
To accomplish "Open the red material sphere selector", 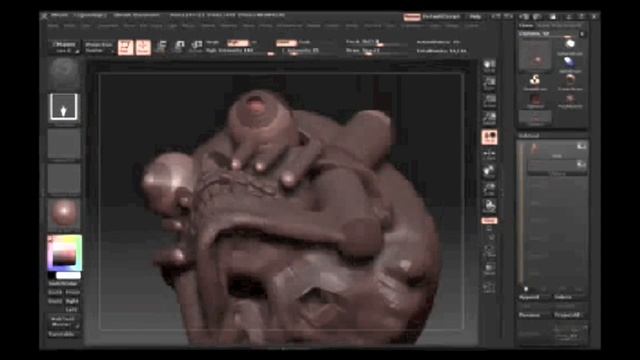I will [64, 213].
